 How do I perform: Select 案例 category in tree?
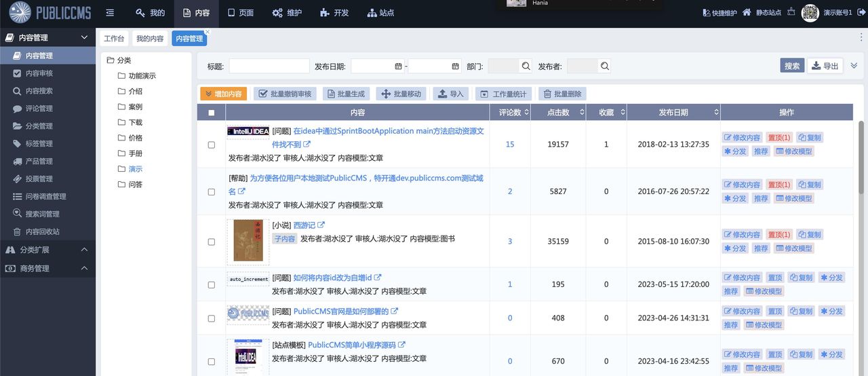pos(130,107)
